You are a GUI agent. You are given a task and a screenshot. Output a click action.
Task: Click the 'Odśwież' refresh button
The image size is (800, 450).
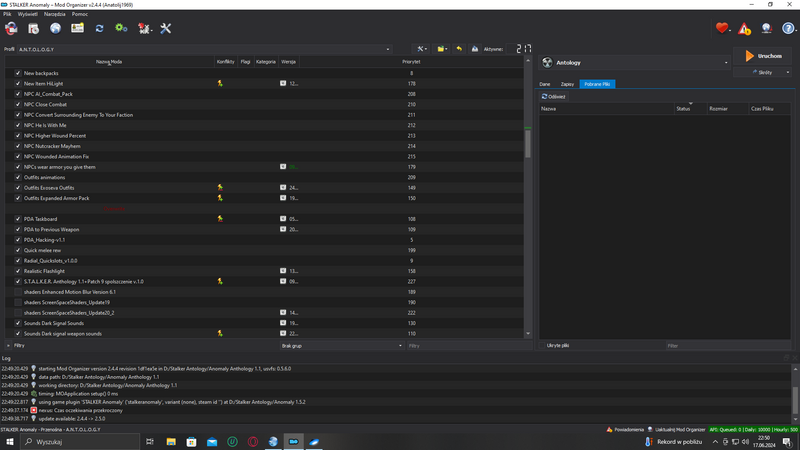coord(554,97)
